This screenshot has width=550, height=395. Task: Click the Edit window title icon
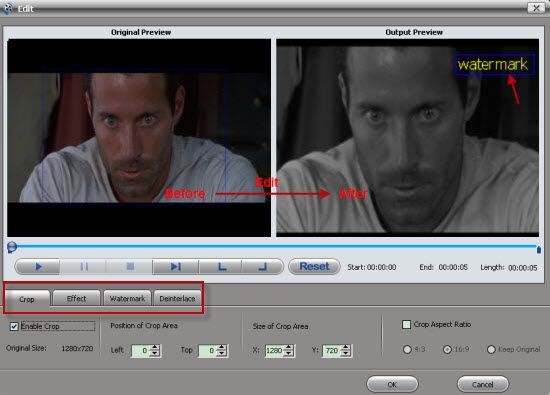(7, 8)
